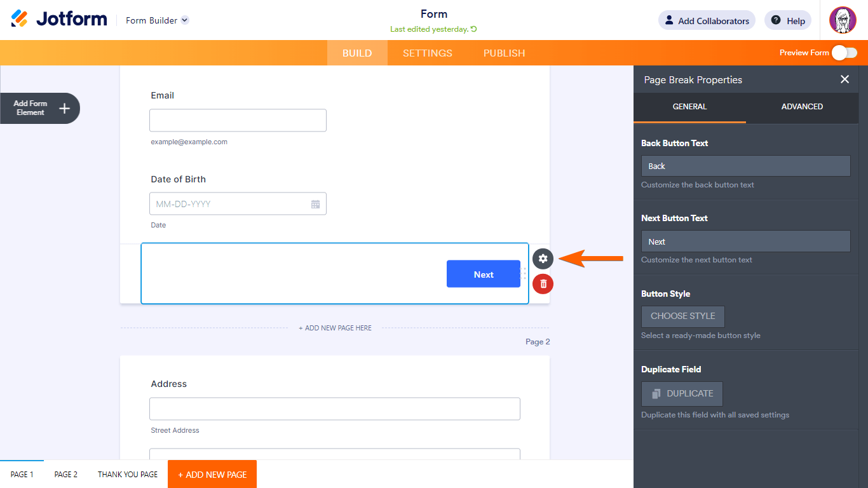The height and width of the screenshot is (488, 868).
Task: Click the calendar icon in Date of Birth
Action: point(315,204)
